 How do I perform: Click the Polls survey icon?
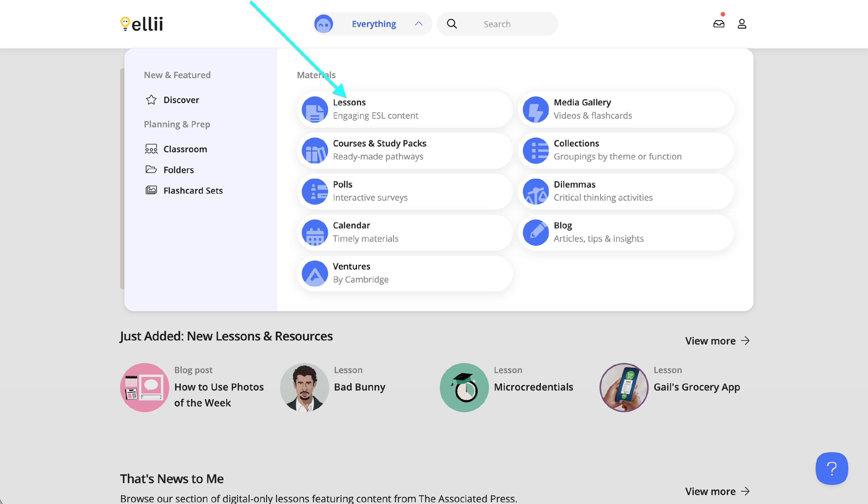[x=315, y=191]
